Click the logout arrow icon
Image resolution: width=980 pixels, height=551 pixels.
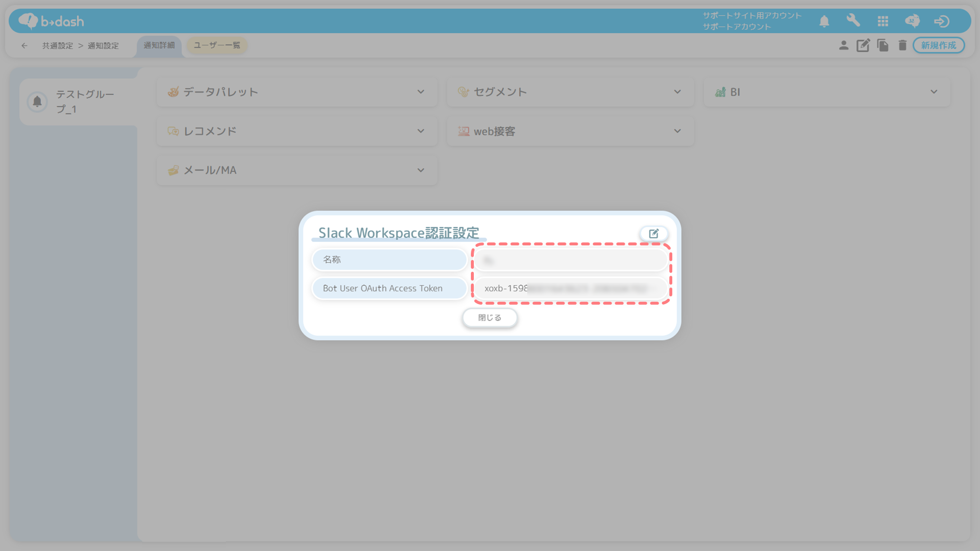(941, 21)
